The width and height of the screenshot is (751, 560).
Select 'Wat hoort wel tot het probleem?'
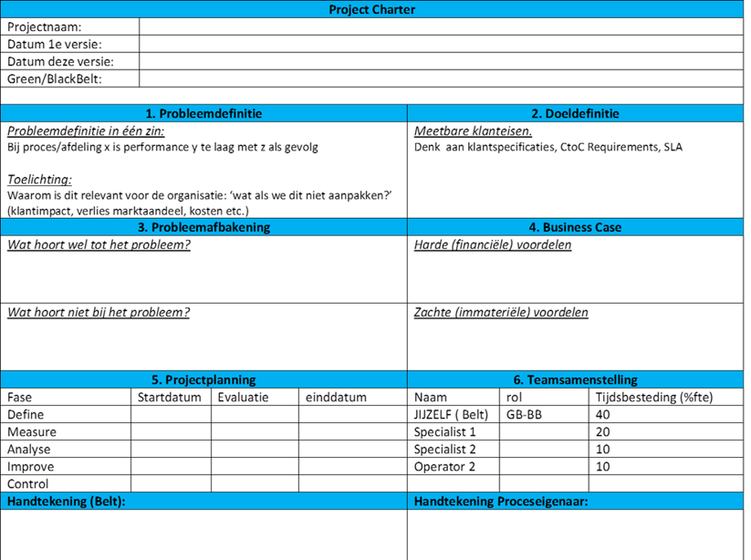tap(99, 244)
